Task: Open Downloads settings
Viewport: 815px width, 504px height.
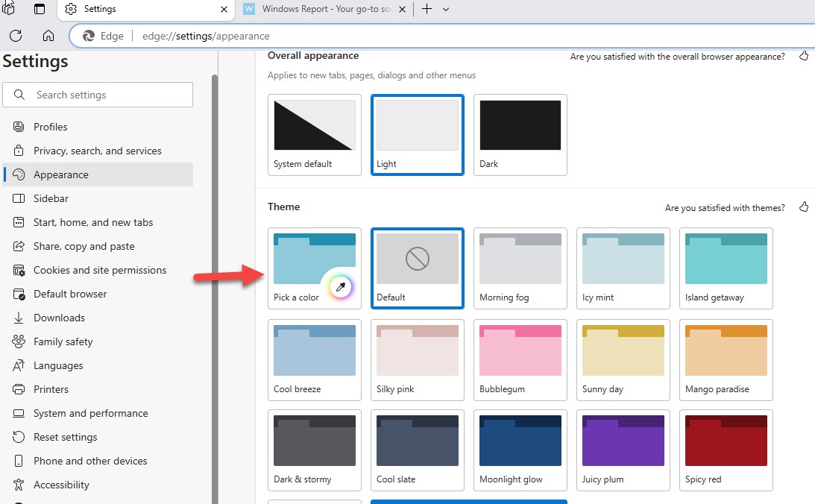Action: pos(98,318)
